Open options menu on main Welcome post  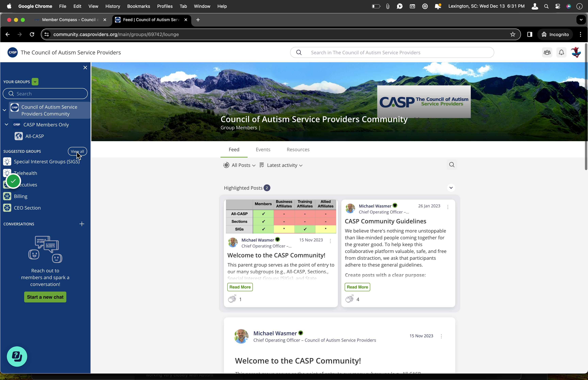tap(441, 336)
